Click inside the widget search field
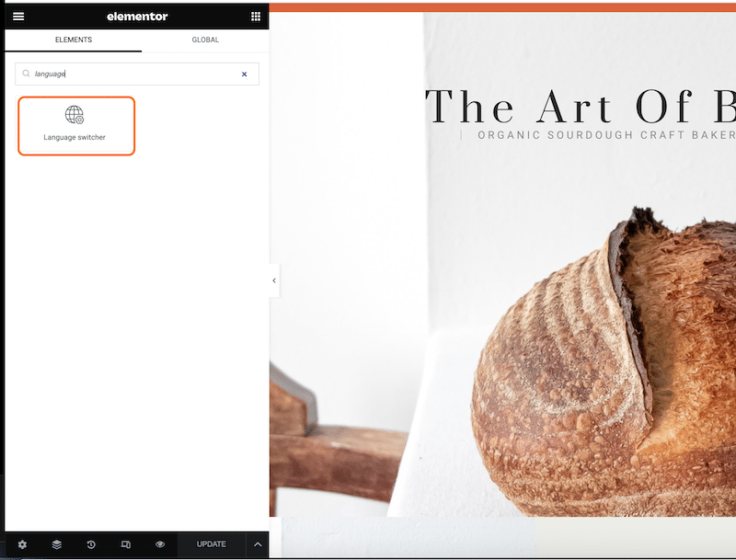 [x=137, y=74]
